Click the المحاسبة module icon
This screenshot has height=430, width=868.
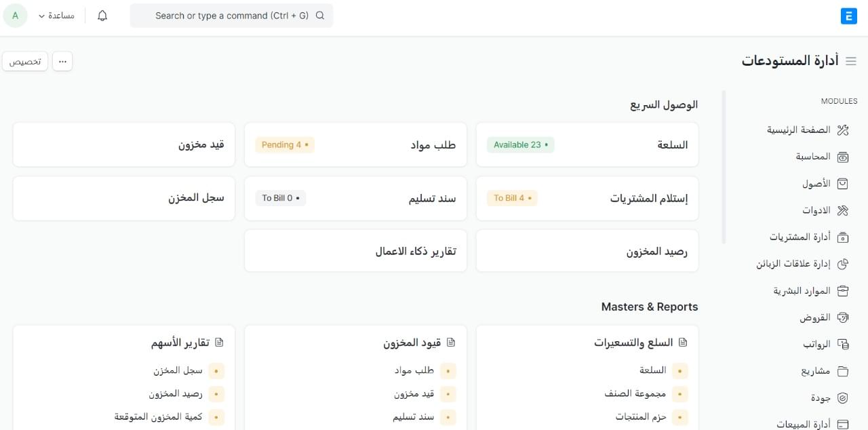click(843, 157)
